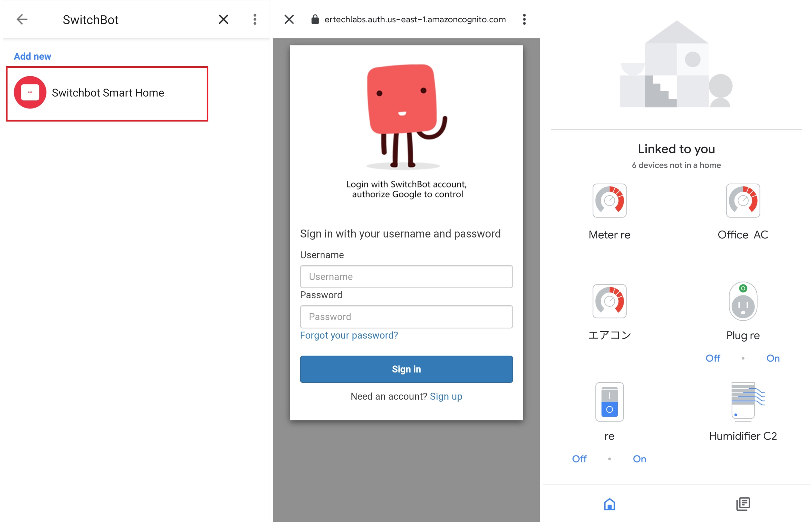Open SwitchBot screen overflow menu

coord(255,19)
